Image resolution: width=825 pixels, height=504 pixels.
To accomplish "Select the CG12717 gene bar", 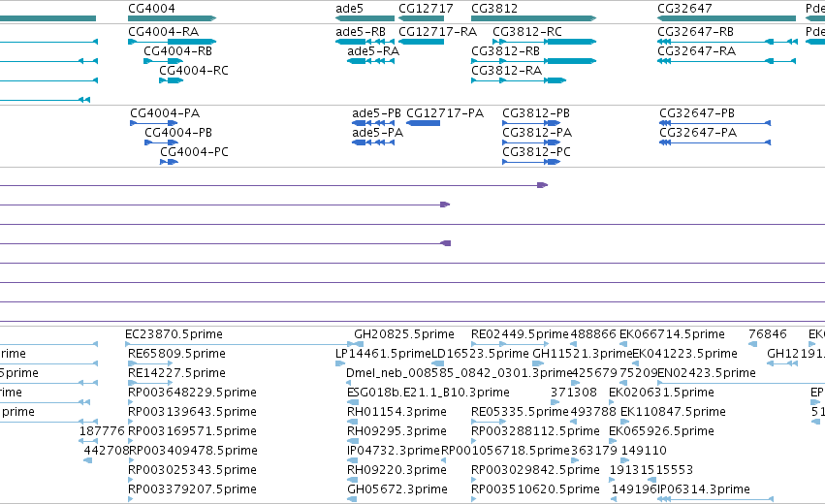I will 421,18.
